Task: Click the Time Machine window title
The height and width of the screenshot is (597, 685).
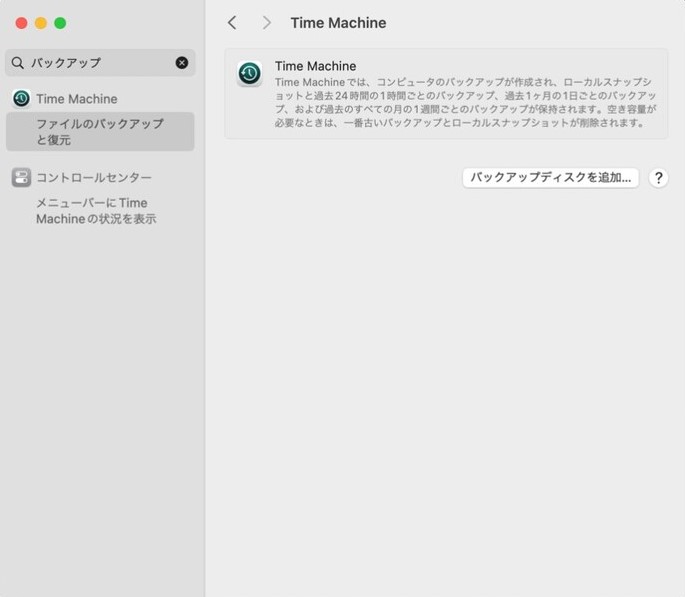Action: pyautogui.click(x=339, y=23)
